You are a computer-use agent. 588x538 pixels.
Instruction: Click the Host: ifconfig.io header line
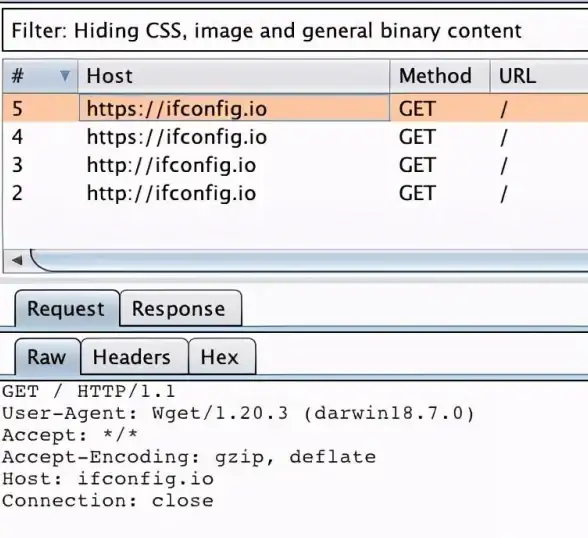108,479
